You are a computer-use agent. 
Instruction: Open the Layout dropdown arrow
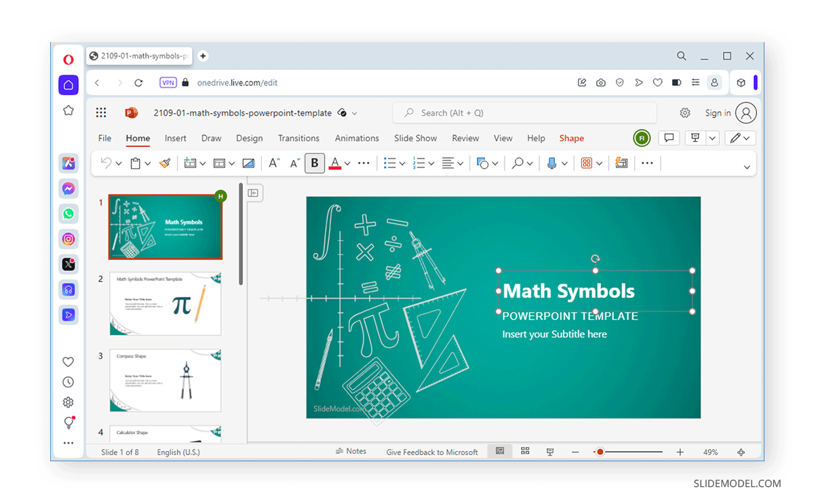click(x=231, y=163)
